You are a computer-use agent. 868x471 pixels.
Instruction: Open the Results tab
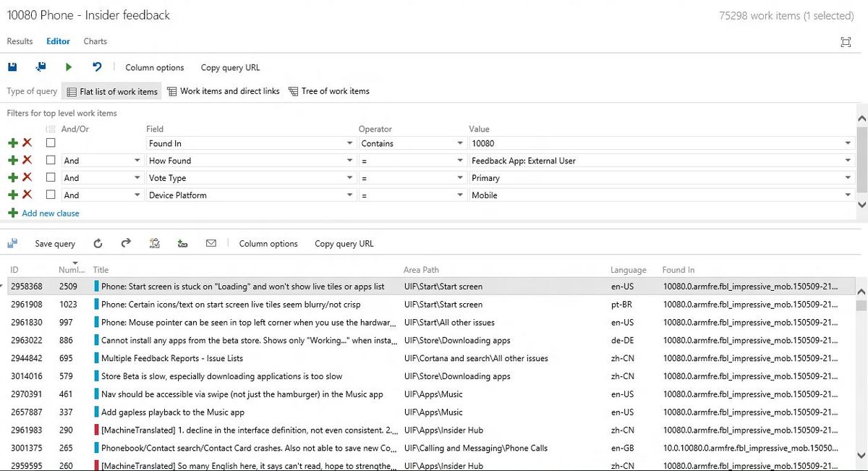[x=20, y=41]
